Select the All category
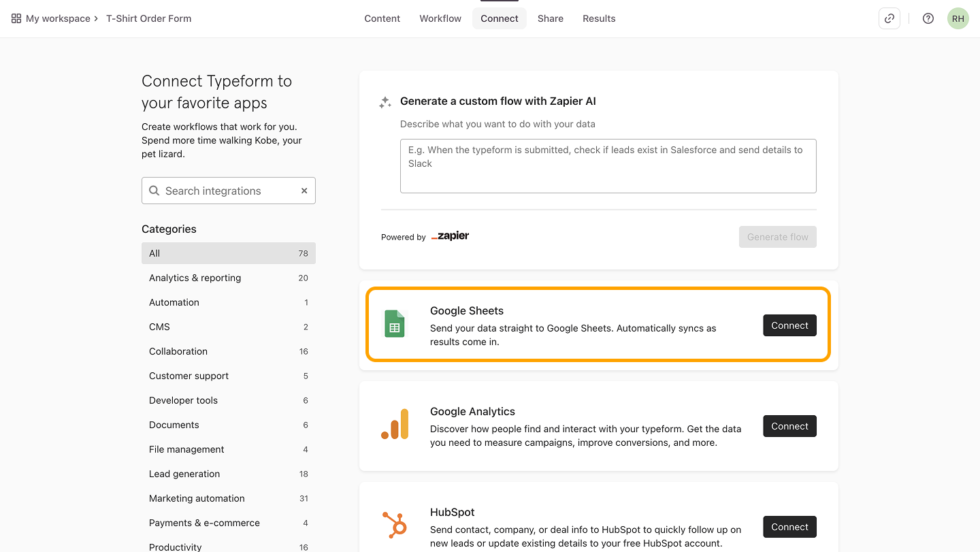This screenshot has height=552, width=980. pyautogui.click(x=229, y=253)
